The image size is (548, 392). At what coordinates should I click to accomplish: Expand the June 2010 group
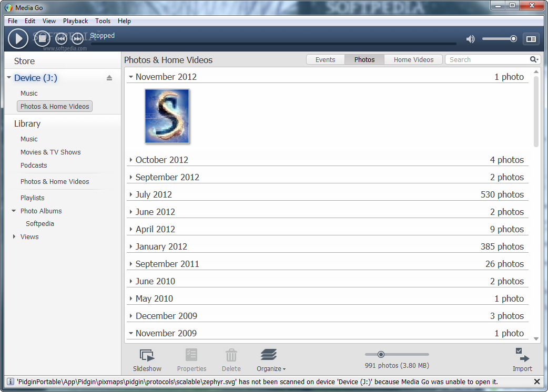(x=131, y=281)
